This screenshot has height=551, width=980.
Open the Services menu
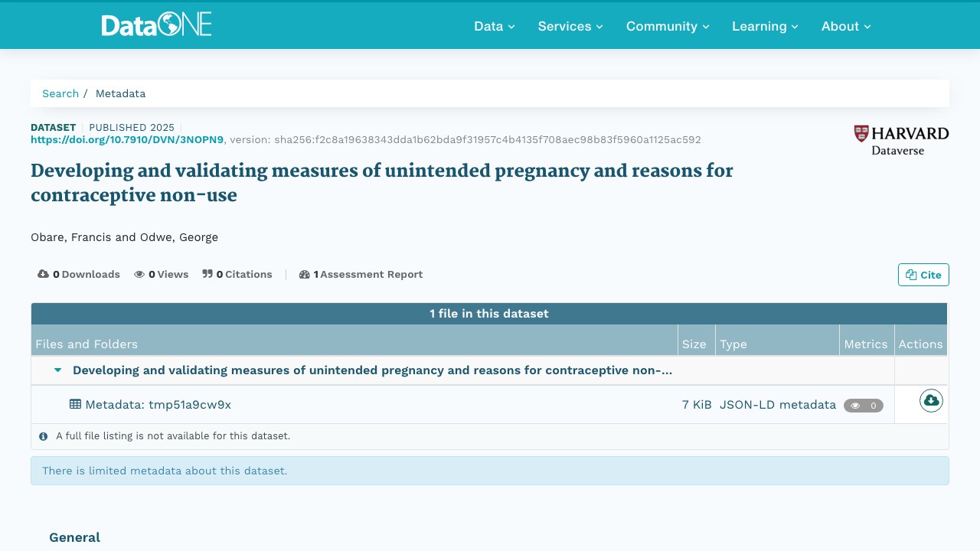[570, 26]
